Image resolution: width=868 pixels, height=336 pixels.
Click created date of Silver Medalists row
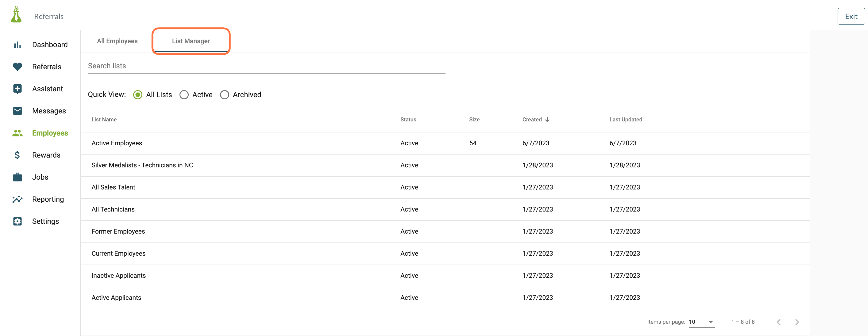538,165
